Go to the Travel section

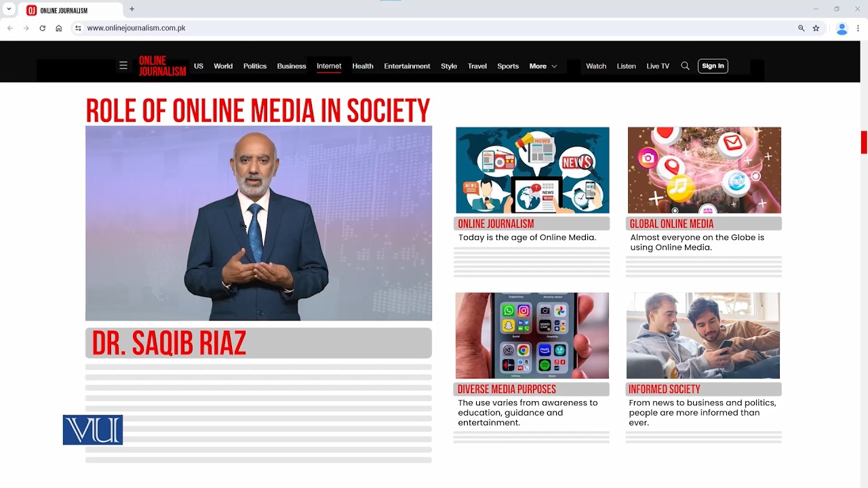click(477, 66)
